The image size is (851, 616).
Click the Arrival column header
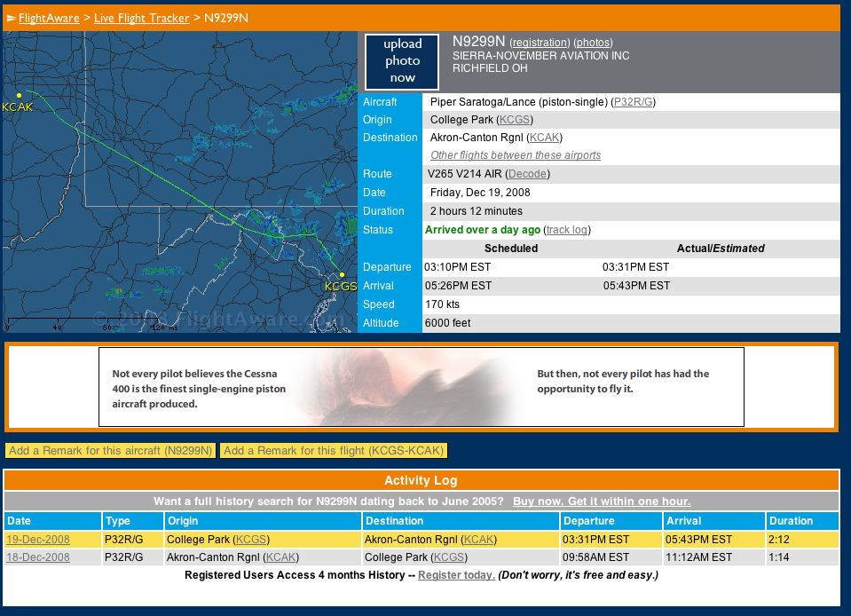713,521
